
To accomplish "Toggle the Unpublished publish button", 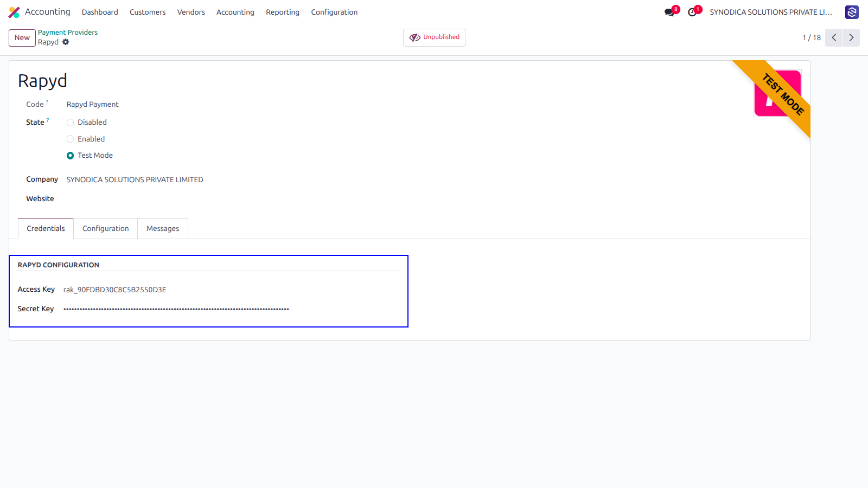I will [434, 37].
